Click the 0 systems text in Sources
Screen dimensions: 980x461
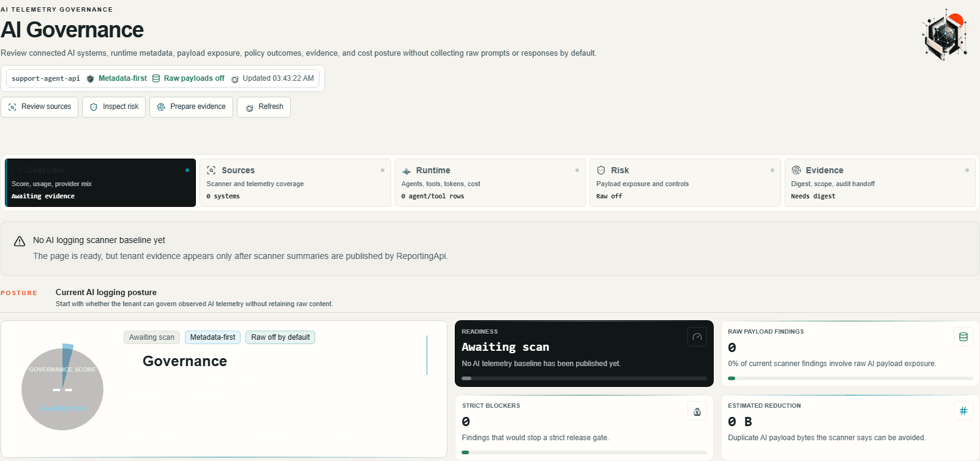(223, 197)
